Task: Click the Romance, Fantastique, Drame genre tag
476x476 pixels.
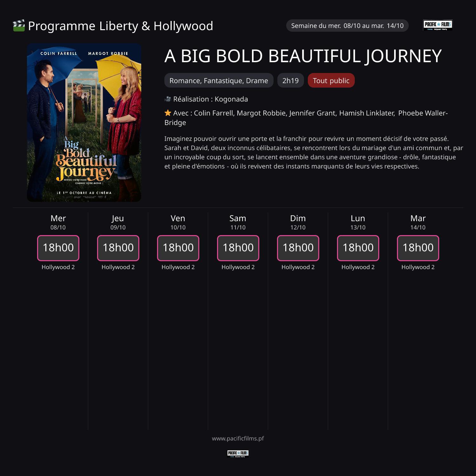Action: coord(219,81)
